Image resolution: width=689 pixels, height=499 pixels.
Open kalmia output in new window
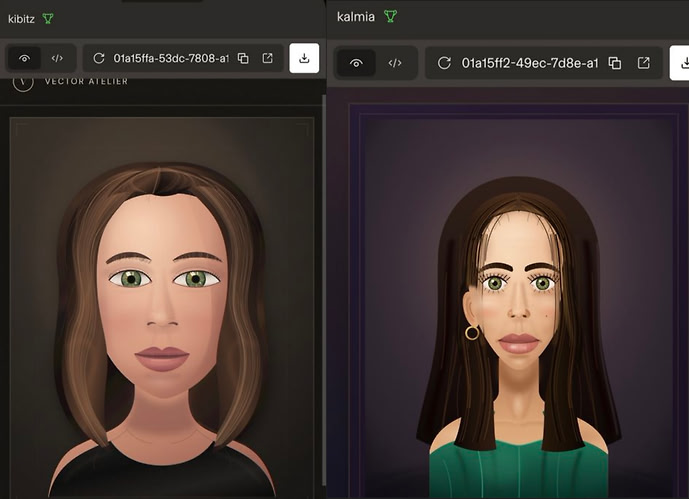(643, 63)
